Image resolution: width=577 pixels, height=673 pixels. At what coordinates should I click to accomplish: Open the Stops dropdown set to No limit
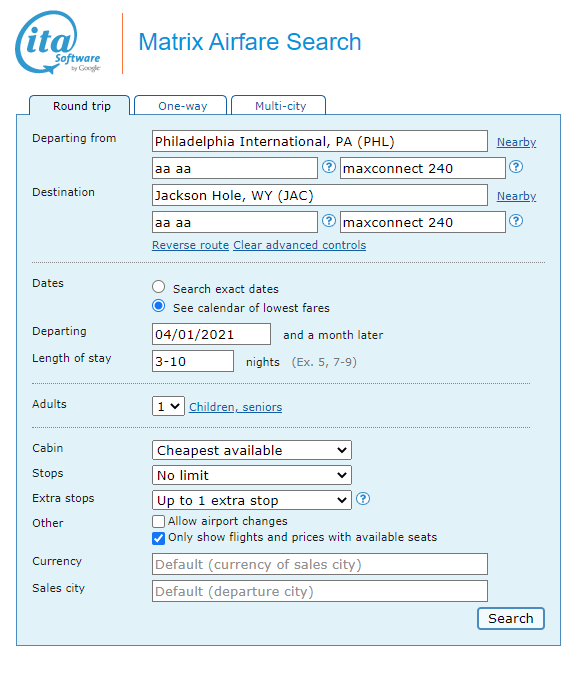pos(252,475)
